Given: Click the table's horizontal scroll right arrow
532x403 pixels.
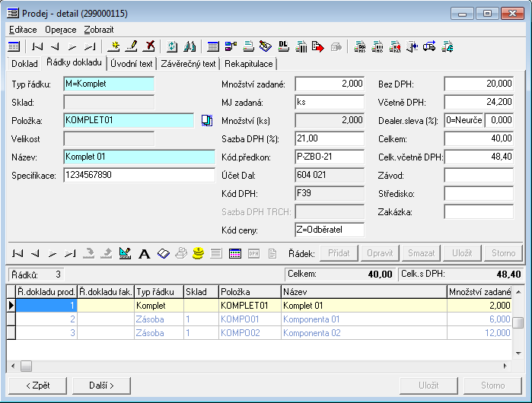Looking at the screenshot, I should (505, 366).
